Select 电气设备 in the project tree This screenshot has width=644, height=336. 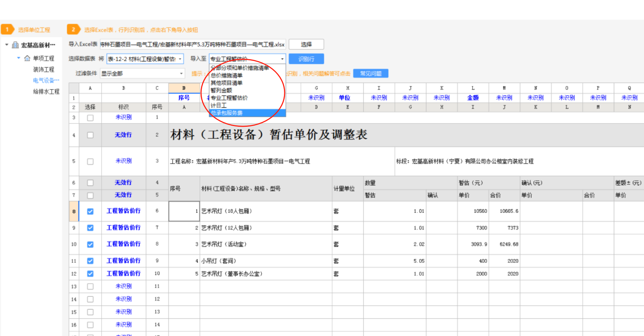click(46, 80)
